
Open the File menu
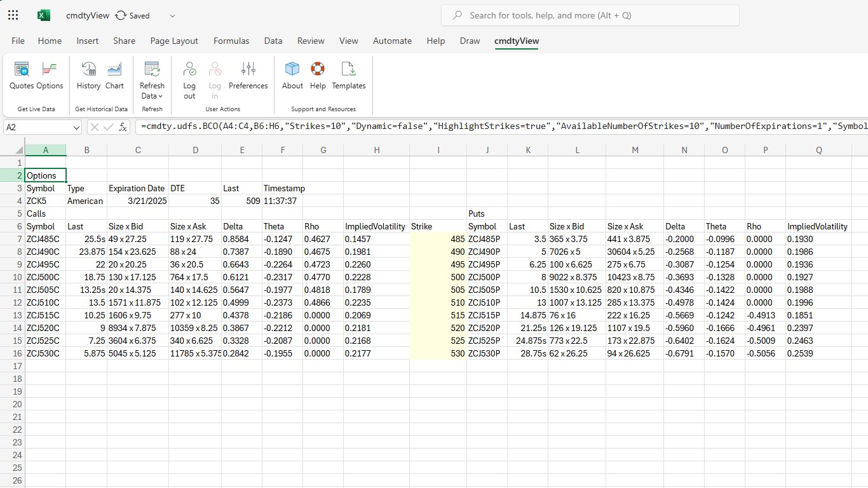pos(18,41)
